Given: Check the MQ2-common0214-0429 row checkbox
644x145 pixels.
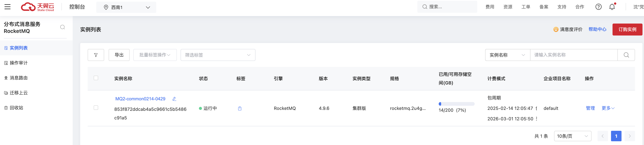Looking at the screenshot, I should pos(96,108).
